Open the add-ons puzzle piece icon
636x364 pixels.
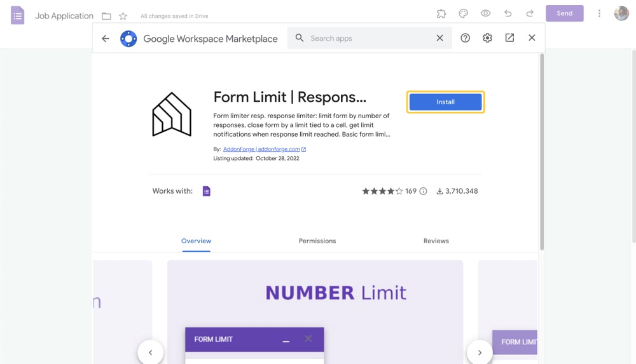(x=441, y=13)
